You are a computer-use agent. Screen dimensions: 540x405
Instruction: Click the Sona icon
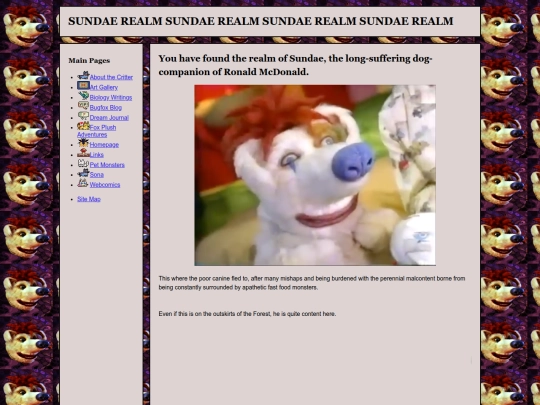[83, 173]
